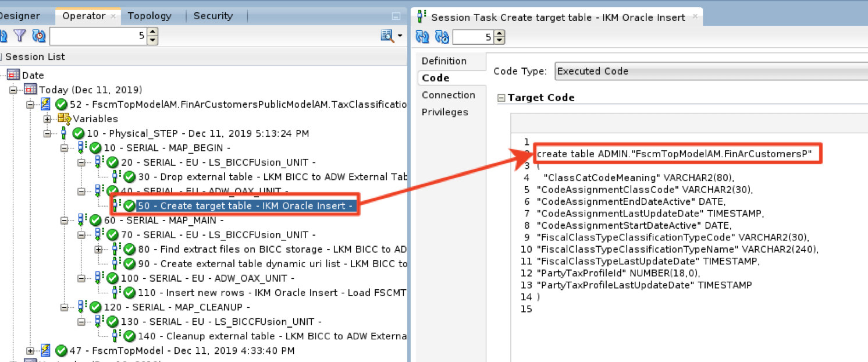This screenshot has width=868, height=362.
Task: Click green status check of session 52
Action: coord(61,104)
